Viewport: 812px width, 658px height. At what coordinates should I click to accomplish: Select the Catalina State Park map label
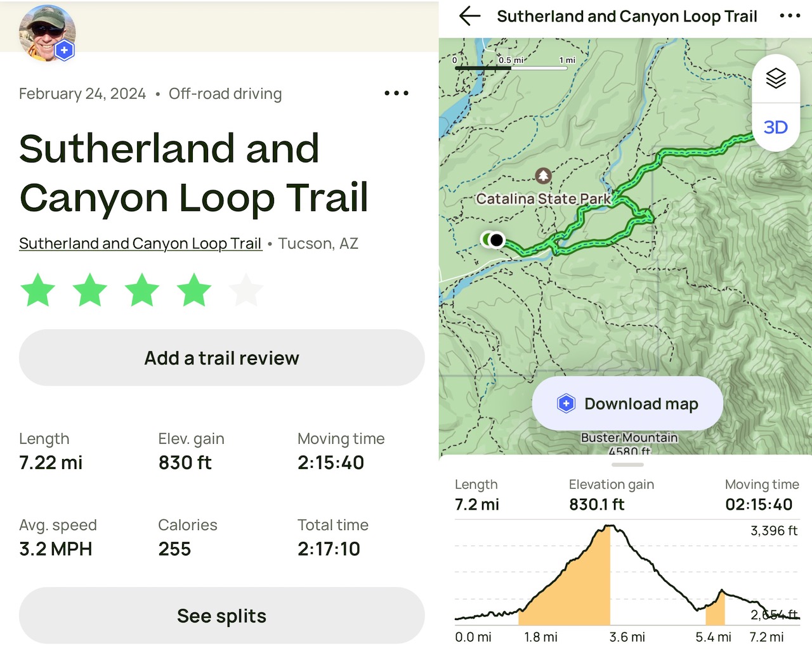(x=543, y=198)
